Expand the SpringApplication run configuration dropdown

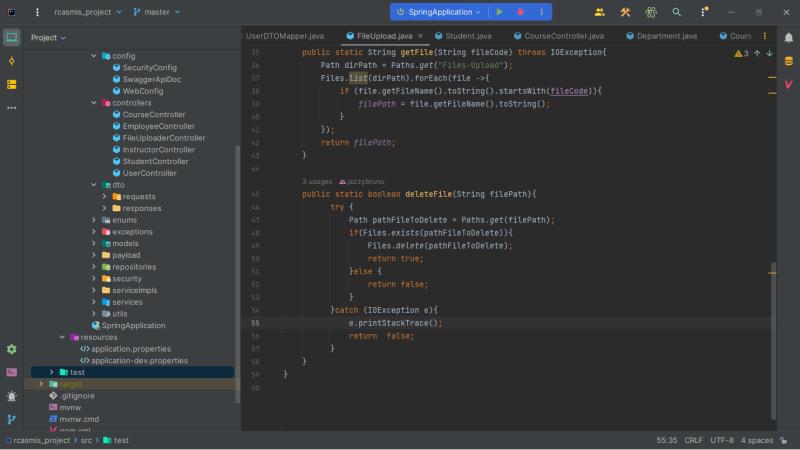(x=444, y=12)
